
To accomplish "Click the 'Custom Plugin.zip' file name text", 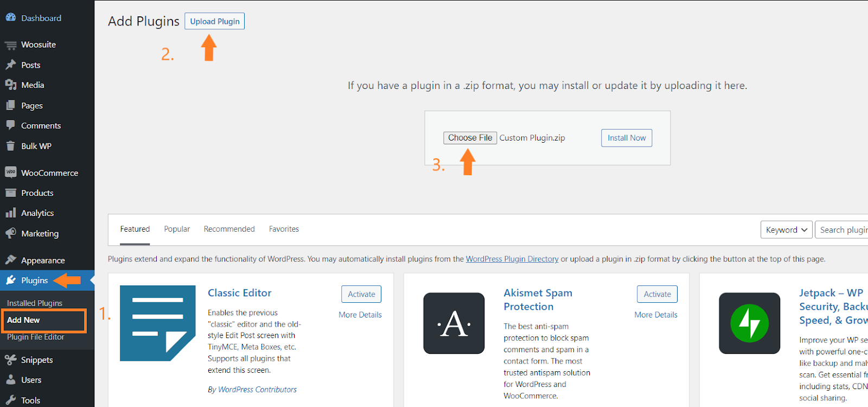I will click(532, 138).
